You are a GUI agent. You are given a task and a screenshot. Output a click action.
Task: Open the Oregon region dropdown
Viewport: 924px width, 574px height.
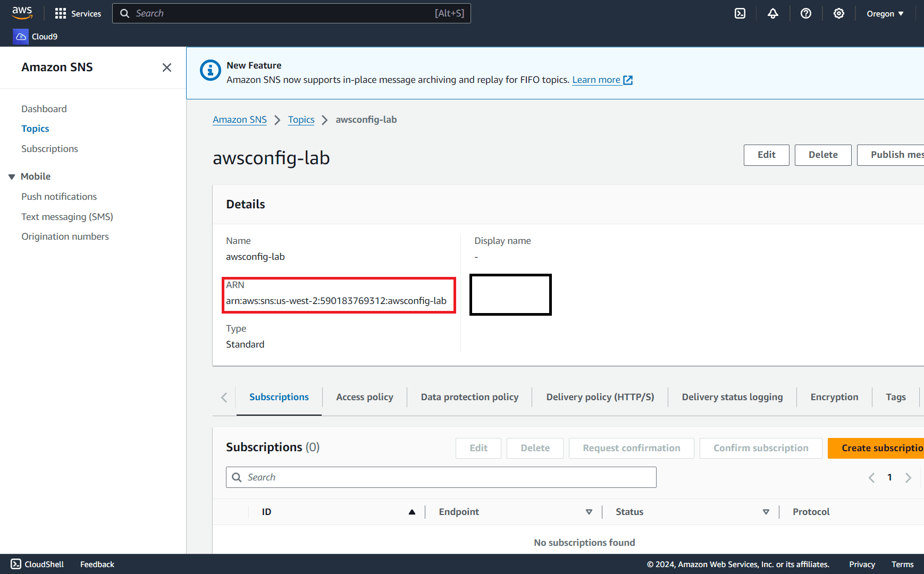tap(885, 13)
